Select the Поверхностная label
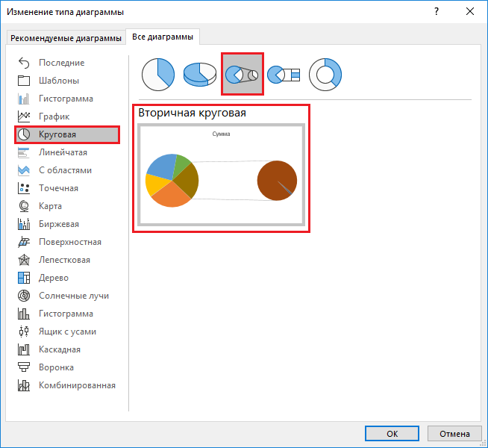This screenshot has width=488, height=448. tap(70, 242)
